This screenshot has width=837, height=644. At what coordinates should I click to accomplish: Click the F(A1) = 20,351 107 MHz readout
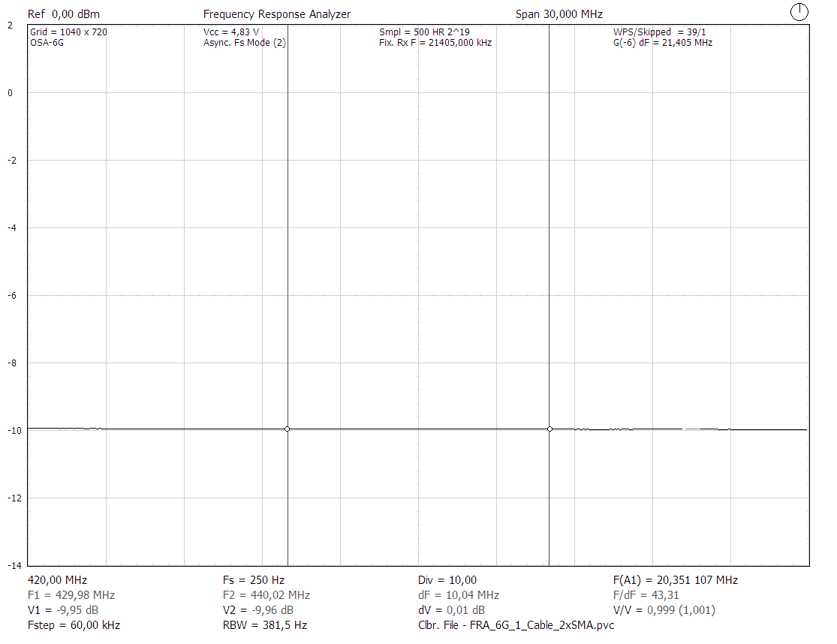click(675, 580)
